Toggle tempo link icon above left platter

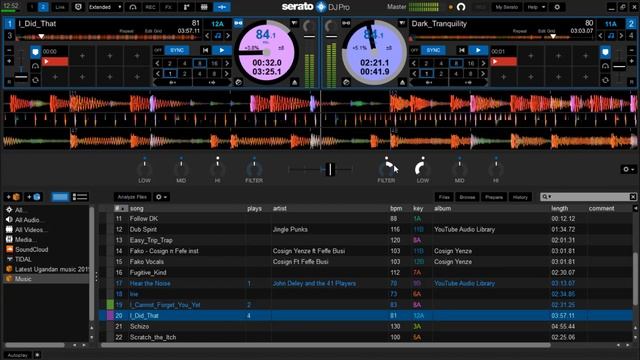[x=238, y=23]
